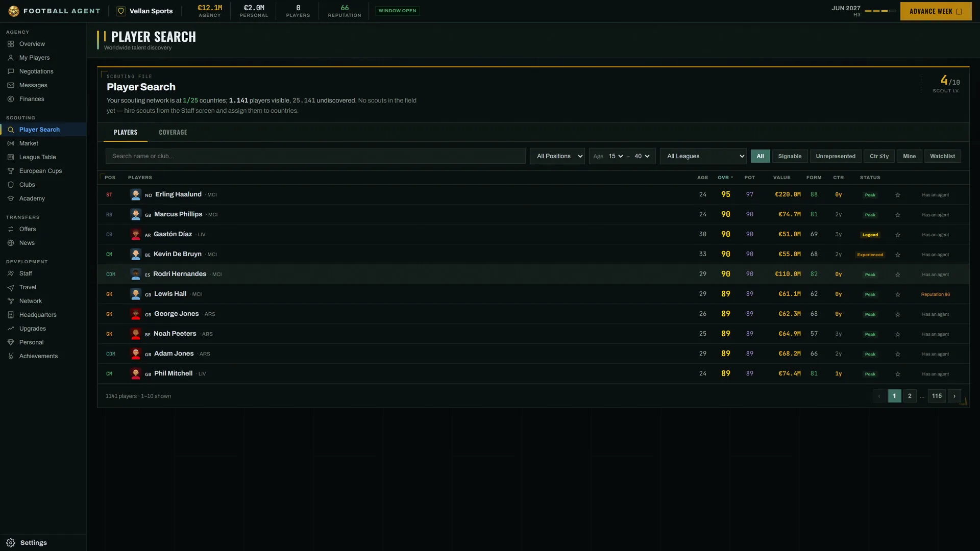980x551 pixels.
Task: Star Erling Haaland for the watchlist
Action: pyautogui.click(x=898, y=195)
